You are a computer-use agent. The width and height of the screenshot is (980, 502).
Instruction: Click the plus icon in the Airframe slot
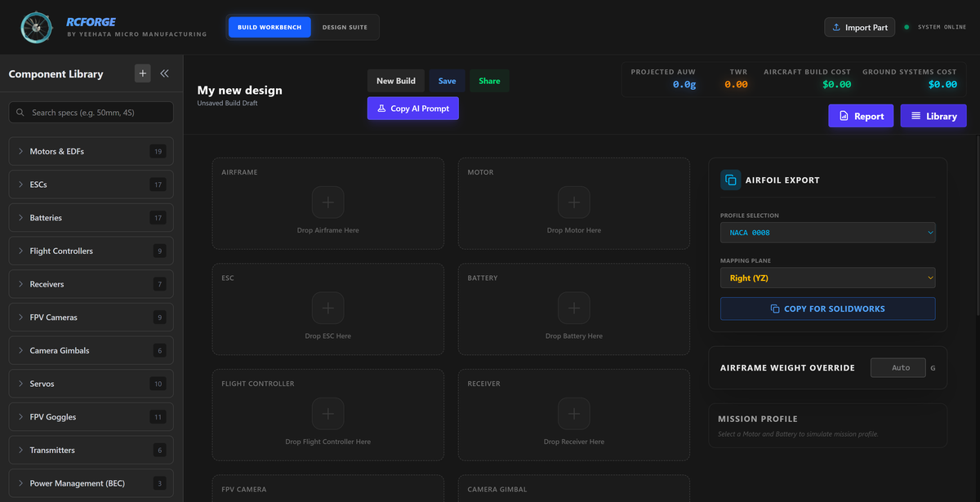pos(327,202)
